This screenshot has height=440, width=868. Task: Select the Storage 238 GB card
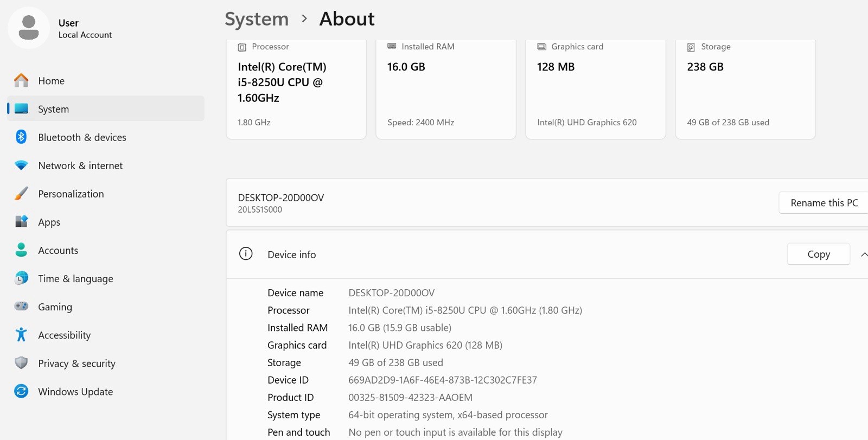coord(745,90)
